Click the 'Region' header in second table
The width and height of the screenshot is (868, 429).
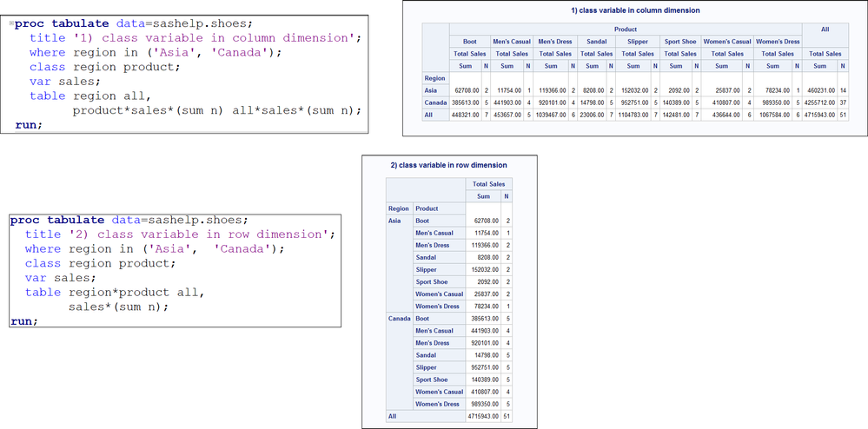click(399, 208)
